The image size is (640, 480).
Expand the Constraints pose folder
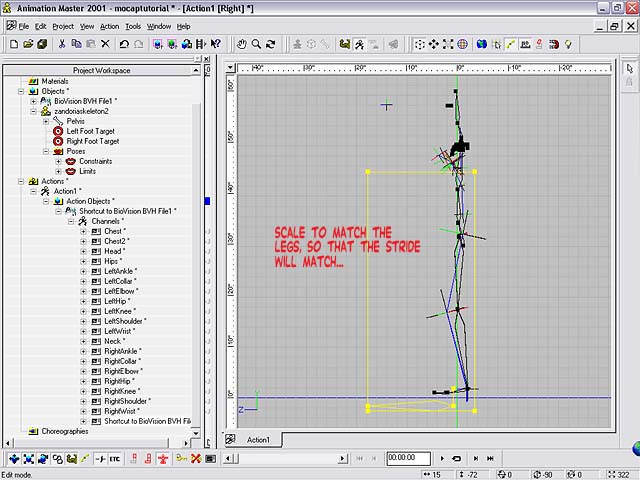click(58, 161)
